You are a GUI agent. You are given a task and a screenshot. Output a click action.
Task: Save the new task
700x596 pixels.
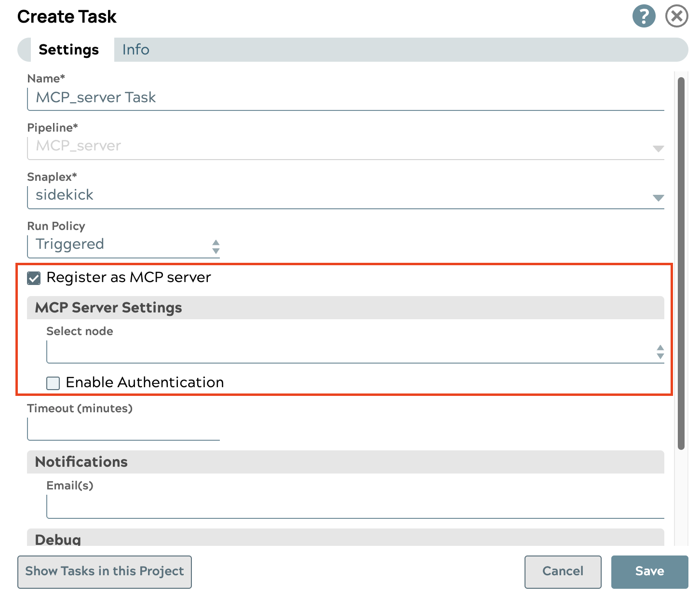(x=649, y=572)
